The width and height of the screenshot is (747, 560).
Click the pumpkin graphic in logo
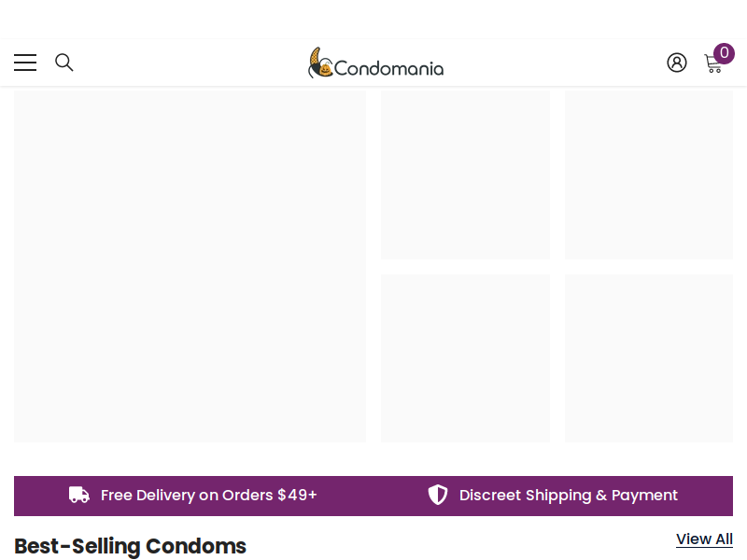[x=325, y=70]
